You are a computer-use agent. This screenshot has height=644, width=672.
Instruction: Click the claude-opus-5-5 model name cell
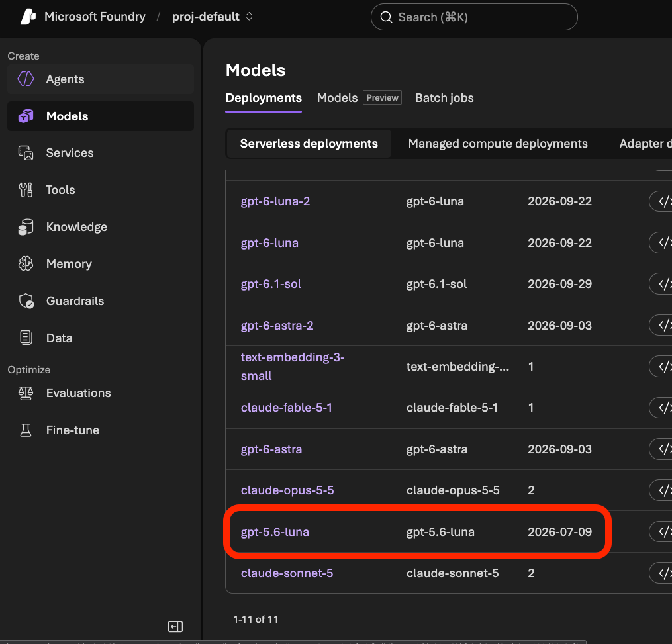coord(453,490)
